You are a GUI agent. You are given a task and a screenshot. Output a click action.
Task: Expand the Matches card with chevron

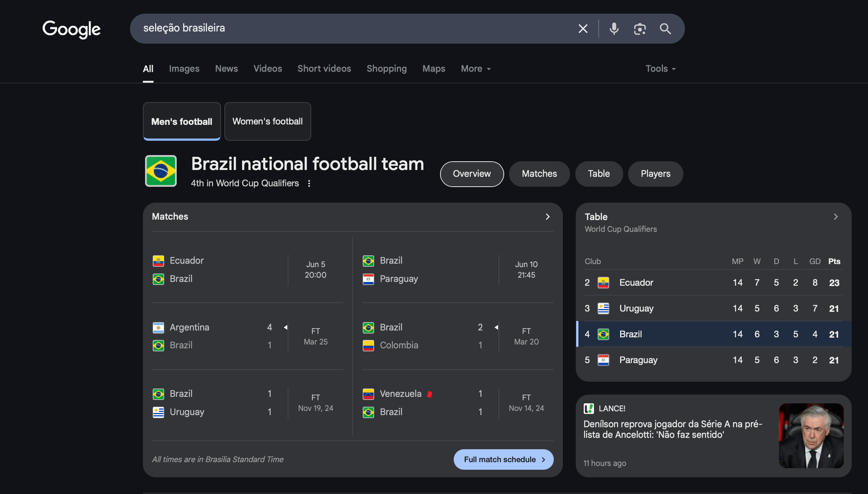click(548, 217)
